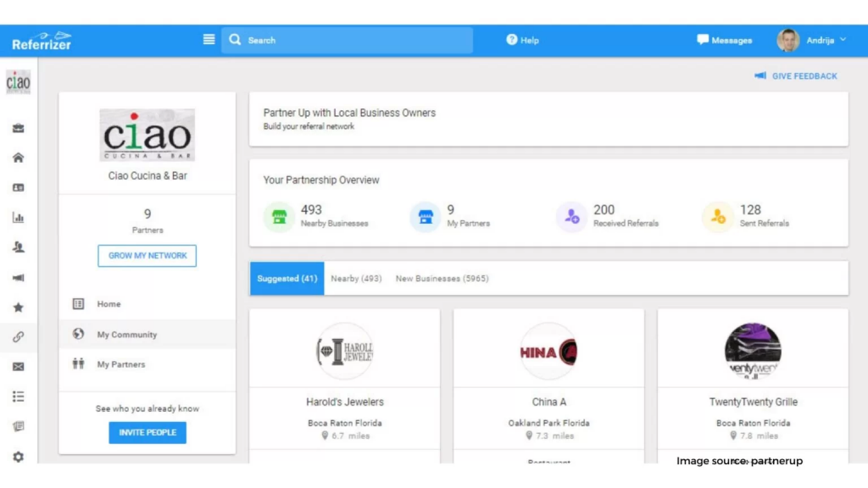Click the Invite People button
This screenshot has height=488, width=868.
(x=147, y=433)
